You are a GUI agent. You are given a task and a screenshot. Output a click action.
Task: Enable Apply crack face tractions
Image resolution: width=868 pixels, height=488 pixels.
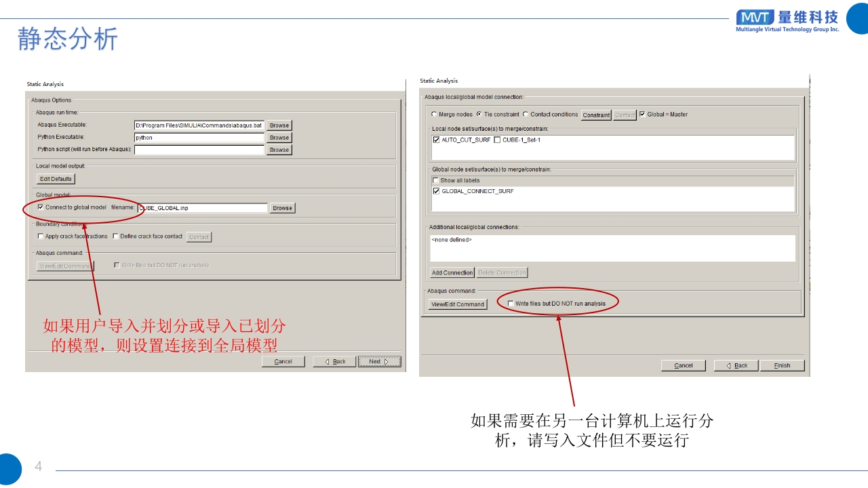(41, 237)
